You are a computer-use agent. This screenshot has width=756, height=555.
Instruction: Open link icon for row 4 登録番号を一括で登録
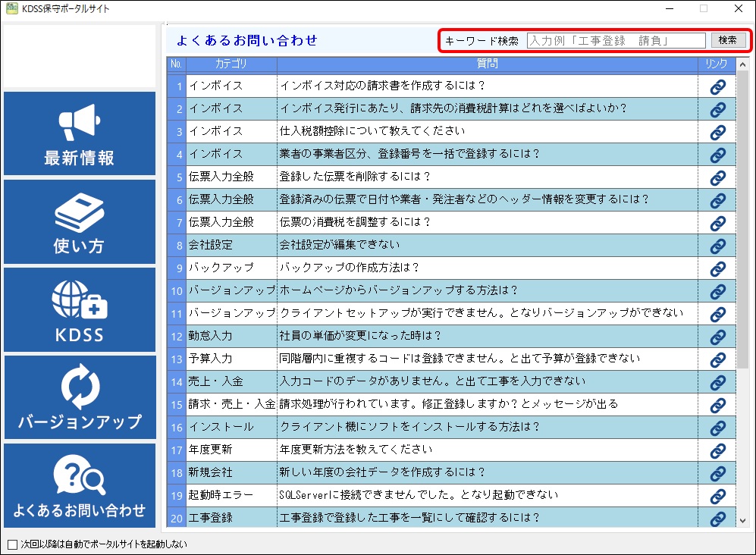tap(717, 155)
